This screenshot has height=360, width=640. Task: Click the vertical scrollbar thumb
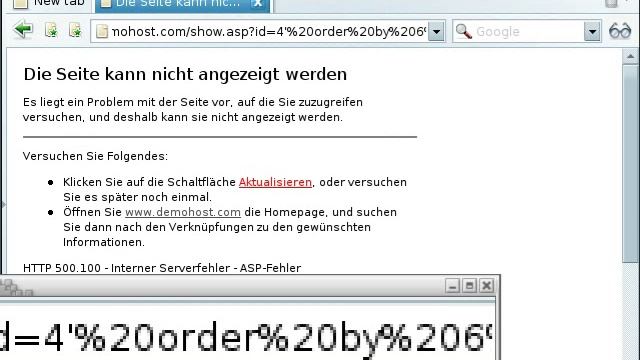tap(631, 163)
